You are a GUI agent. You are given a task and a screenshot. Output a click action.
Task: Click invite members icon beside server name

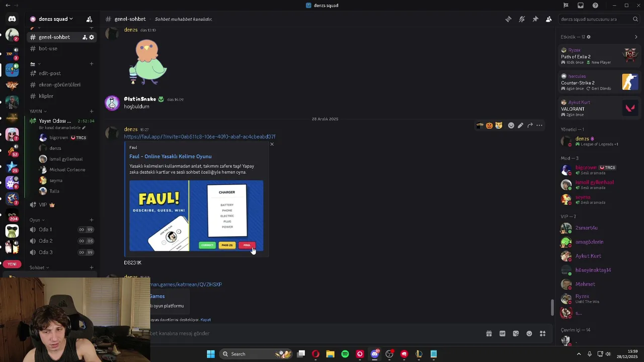point(89,19)
